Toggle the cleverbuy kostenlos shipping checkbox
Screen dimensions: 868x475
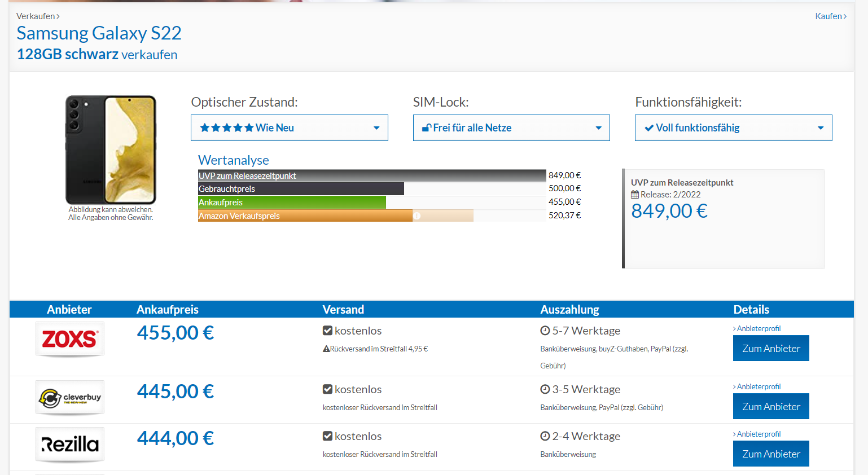click(x=327, y=389)
